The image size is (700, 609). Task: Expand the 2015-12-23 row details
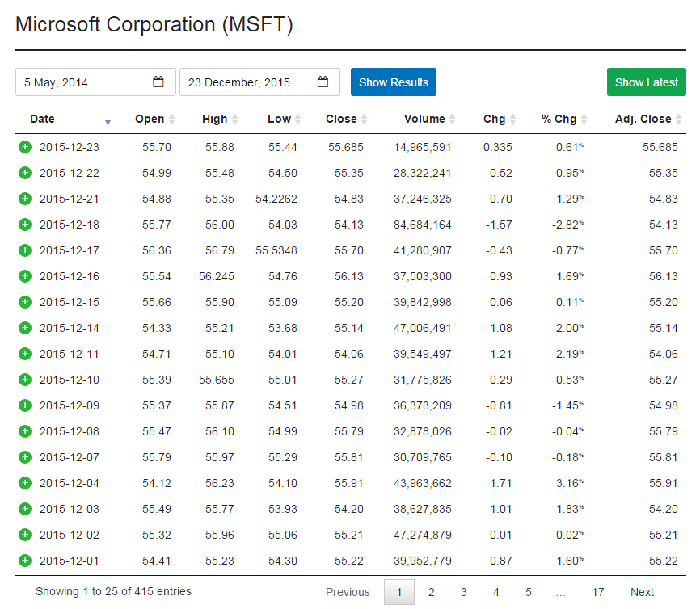point(24,147)
